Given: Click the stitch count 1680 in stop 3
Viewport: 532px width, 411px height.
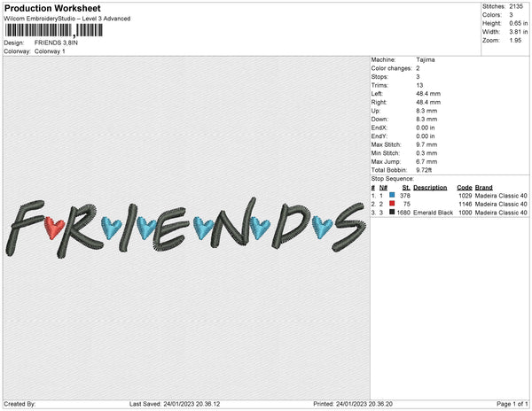Looking at the screenshot, I should (x=403, y=213).
